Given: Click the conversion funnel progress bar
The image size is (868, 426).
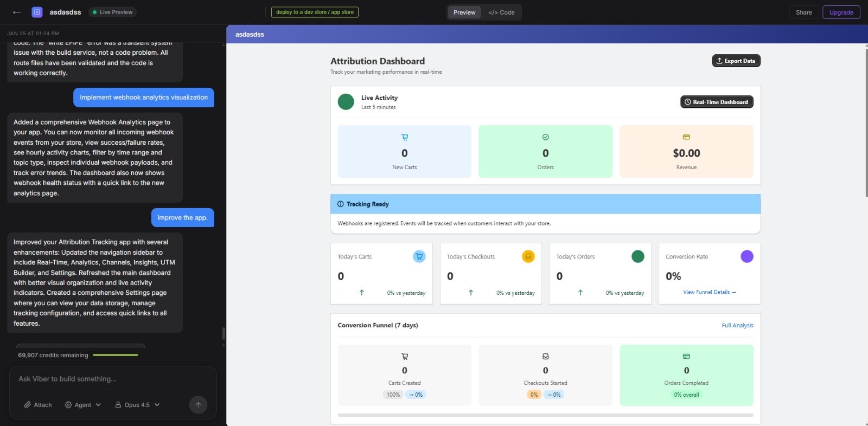Looking at the screenshot, I should pyautogui.click(x=545, y=415).
